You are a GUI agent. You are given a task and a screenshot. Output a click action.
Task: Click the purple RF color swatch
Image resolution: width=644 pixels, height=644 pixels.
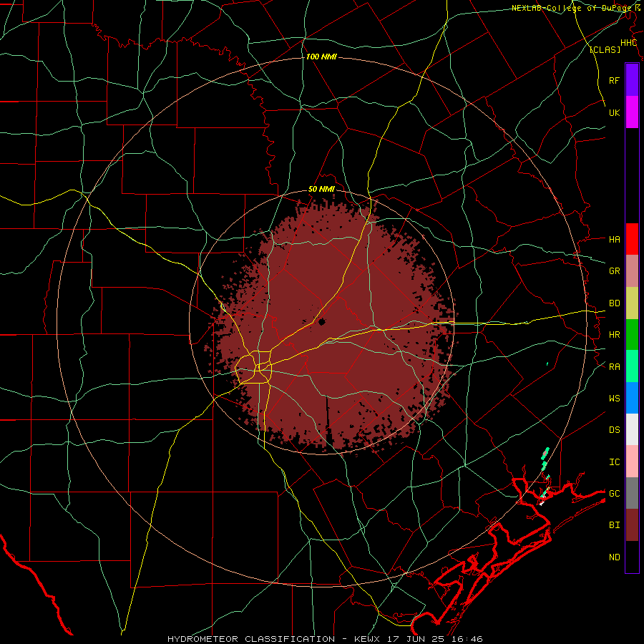(632, 79)
